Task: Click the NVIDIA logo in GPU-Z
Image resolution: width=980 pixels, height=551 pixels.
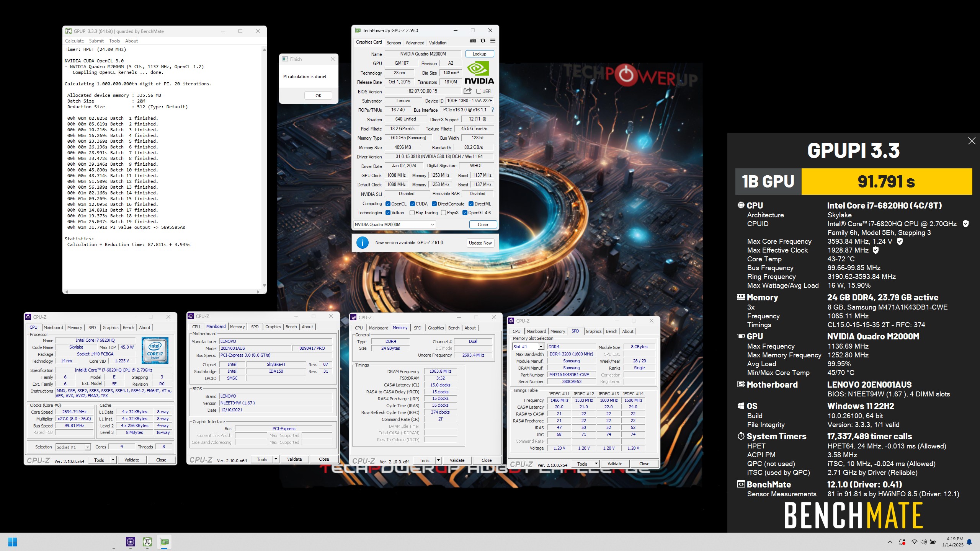Action: (479, 73)
